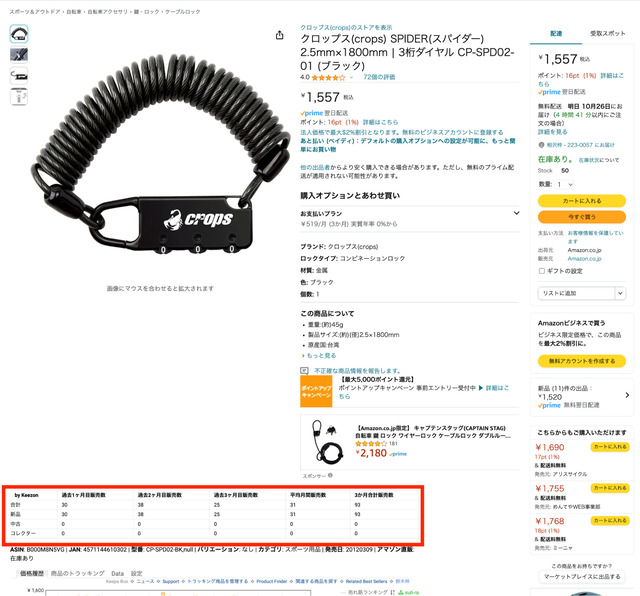This screenshot has height=596, width=640.
Task: Select the second product thumbnail
Action: (x=19, y=55)
